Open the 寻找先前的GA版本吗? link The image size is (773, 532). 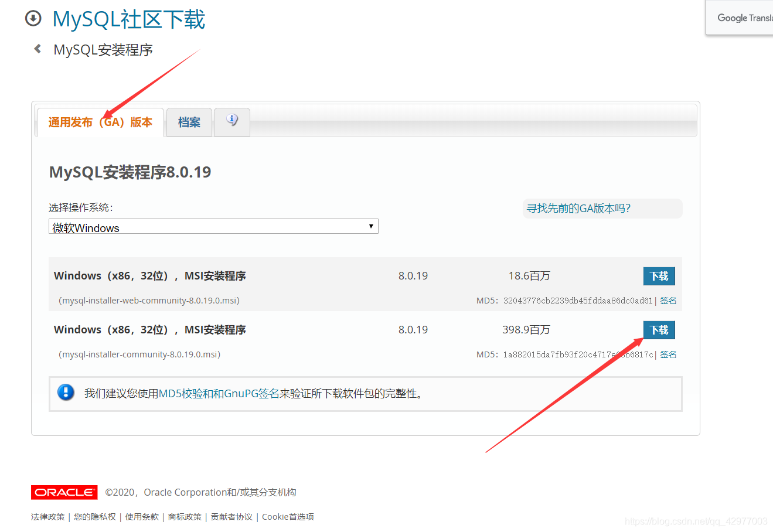578,209
